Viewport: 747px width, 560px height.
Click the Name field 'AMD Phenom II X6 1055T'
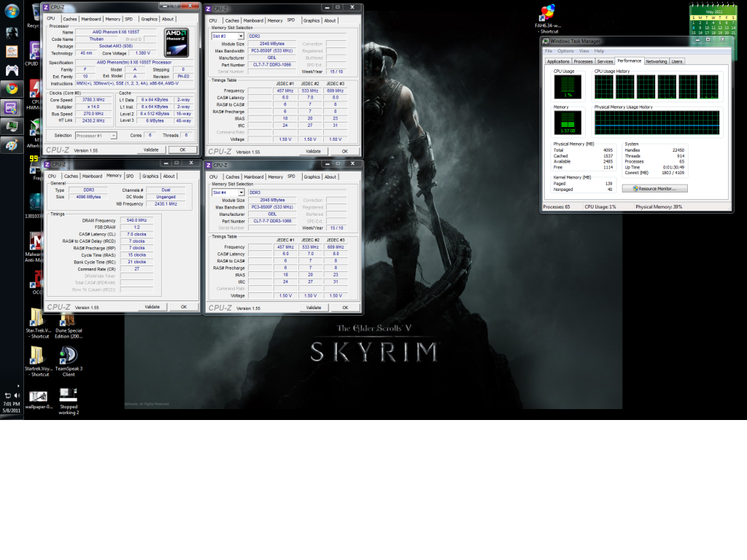(116, 32)
